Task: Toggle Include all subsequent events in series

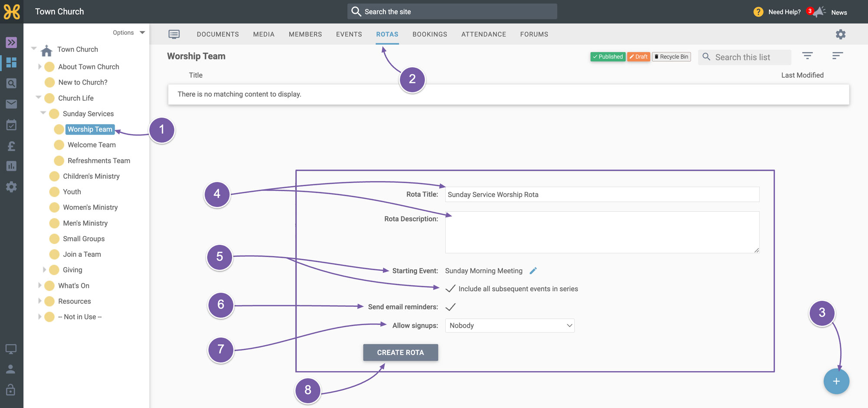Action: tap(450, 289)
